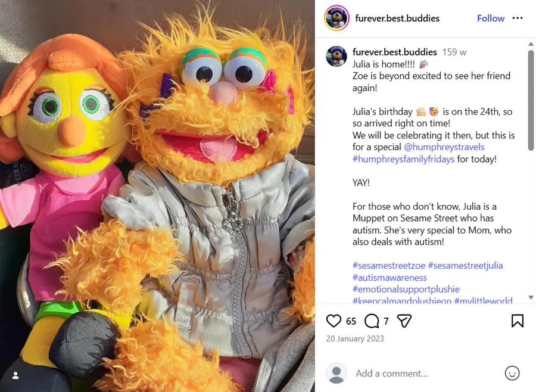Show tagged people icon on the photo

[x=15, y=375]
